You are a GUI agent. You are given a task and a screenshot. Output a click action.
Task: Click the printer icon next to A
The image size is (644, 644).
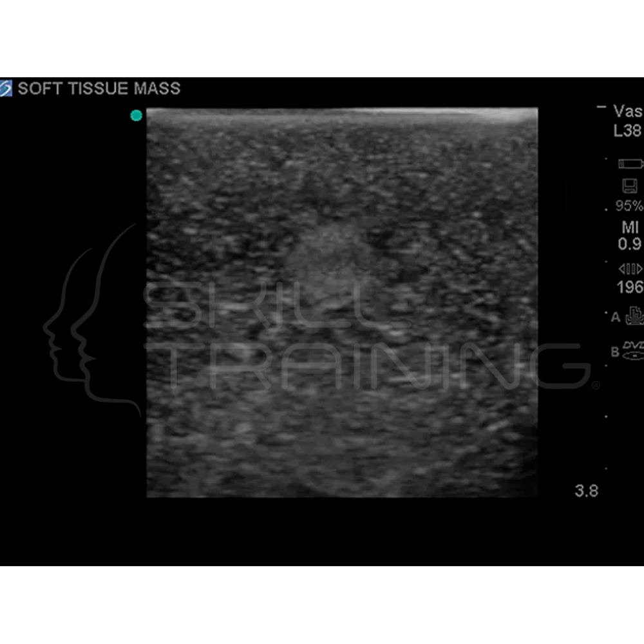click(x=634, y=316)
